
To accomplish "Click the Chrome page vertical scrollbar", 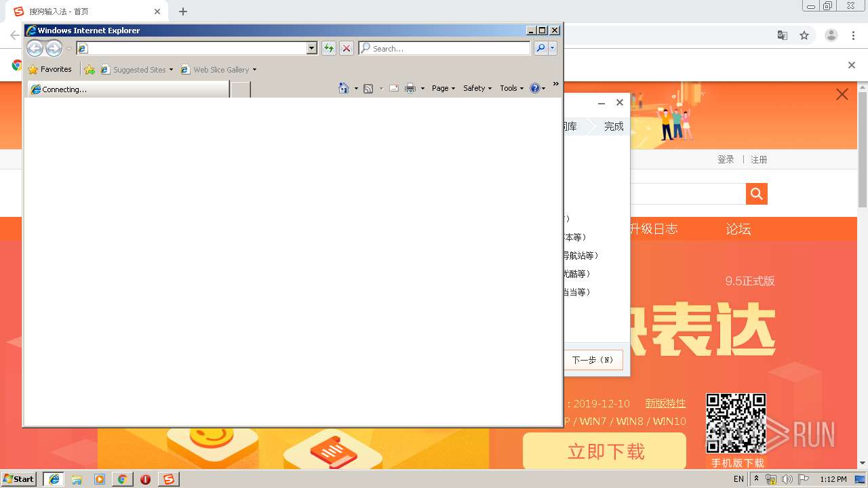I will tap(863, 149).
